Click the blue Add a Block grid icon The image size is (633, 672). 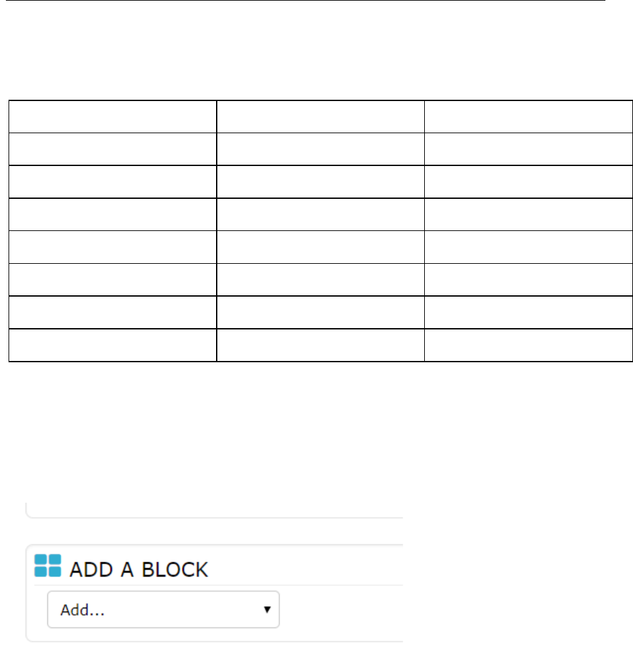(x=47, y=566)
